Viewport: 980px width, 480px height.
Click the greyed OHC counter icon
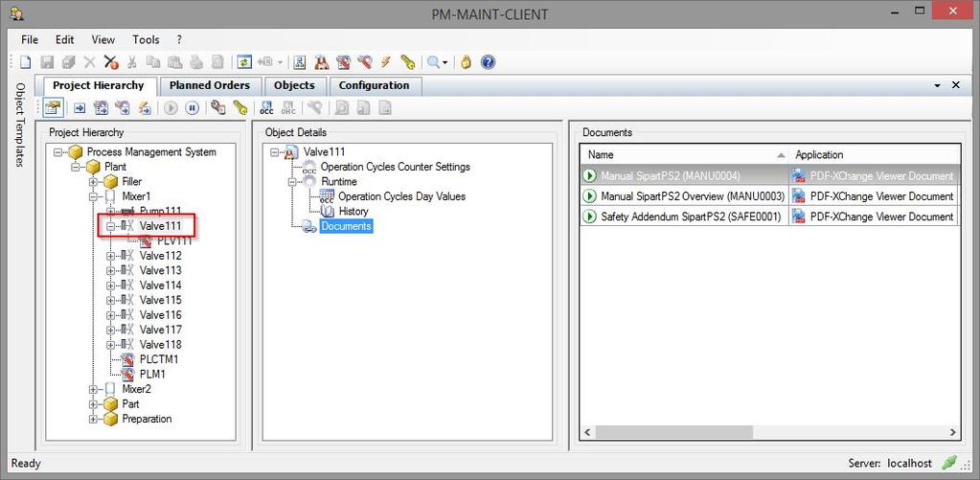(288, 108)
